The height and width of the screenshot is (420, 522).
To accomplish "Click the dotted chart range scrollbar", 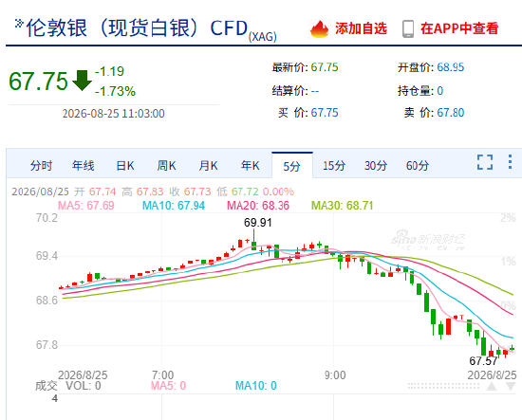I will (x=443, y=386).
